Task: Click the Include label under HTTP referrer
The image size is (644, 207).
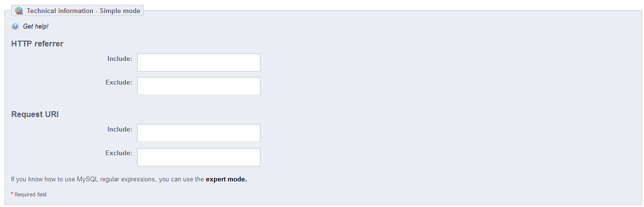Action: tap(120, 59)
